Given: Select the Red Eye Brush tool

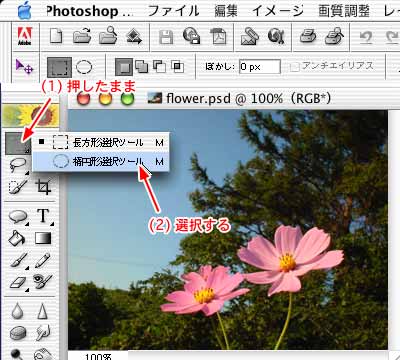Looking at the screenshot, I should coord(43,282).
